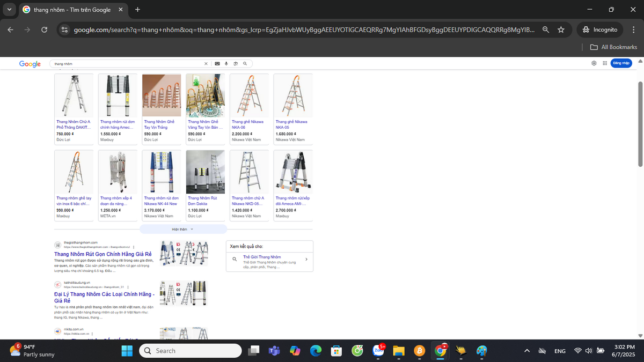Click the zoom magnifier icon in address bar

(546, 29)
